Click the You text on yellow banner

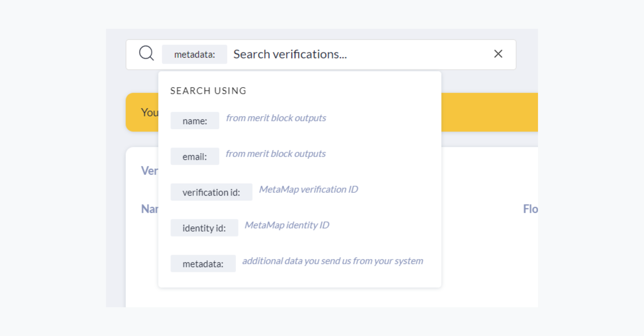pyautogui.click(x=149, y=112)
